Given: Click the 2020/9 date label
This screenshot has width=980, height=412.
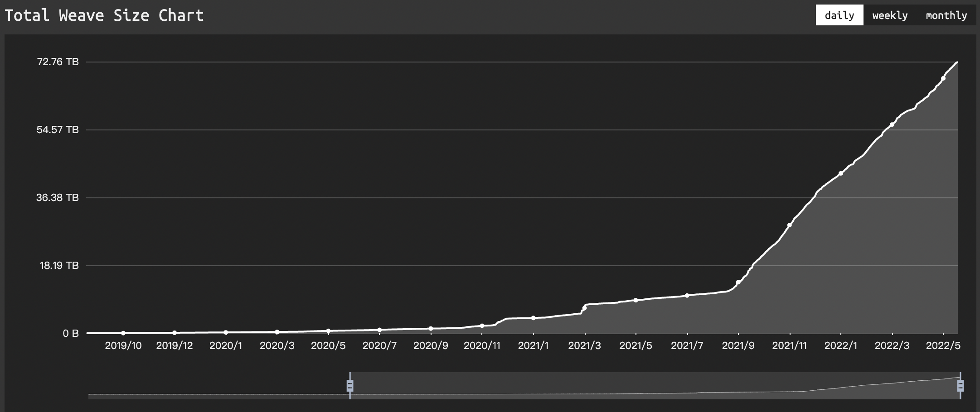Looking at the screenshot, I should tap(431, 346).
